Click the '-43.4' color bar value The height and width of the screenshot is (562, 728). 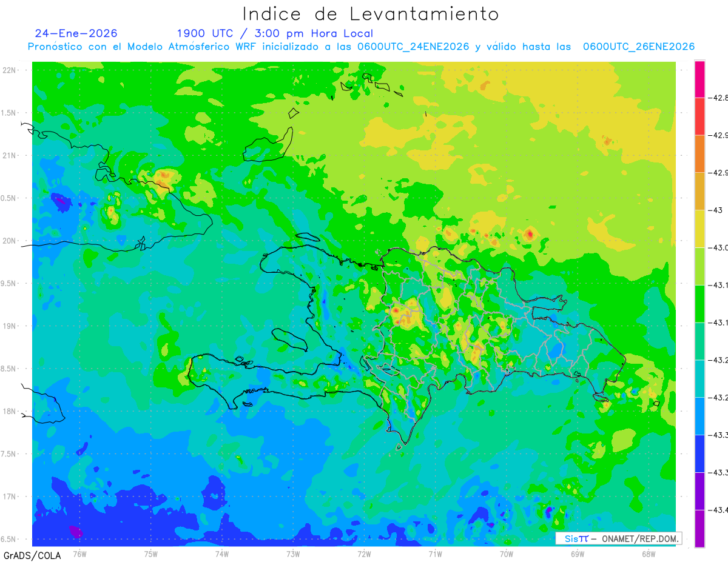(x=719, y=510)
